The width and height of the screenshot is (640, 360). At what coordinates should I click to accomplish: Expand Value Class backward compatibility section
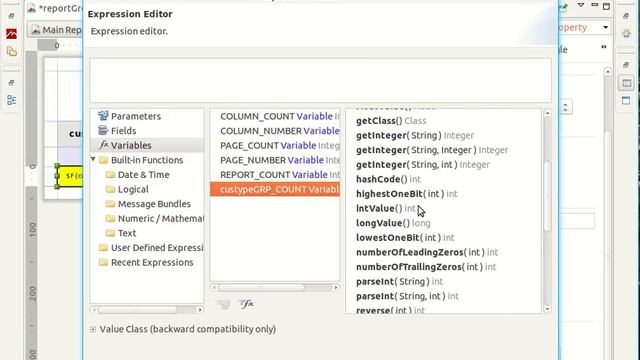93,329
